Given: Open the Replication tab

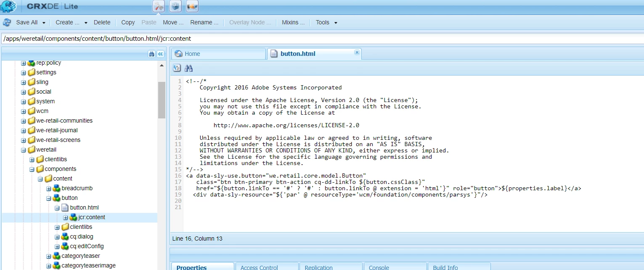Looking at the screenshot, I should (x=331, y=266).
